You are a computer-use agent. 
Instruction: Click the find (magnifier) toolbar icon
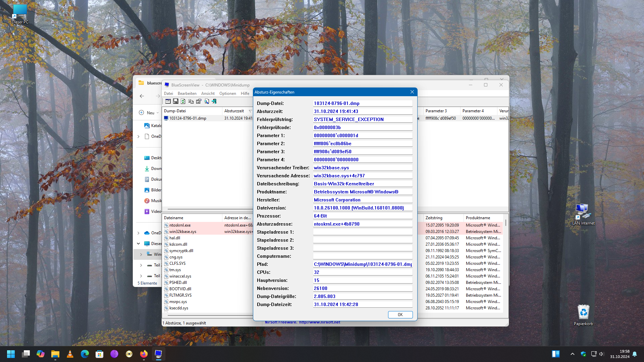click(x=207, y=101)
